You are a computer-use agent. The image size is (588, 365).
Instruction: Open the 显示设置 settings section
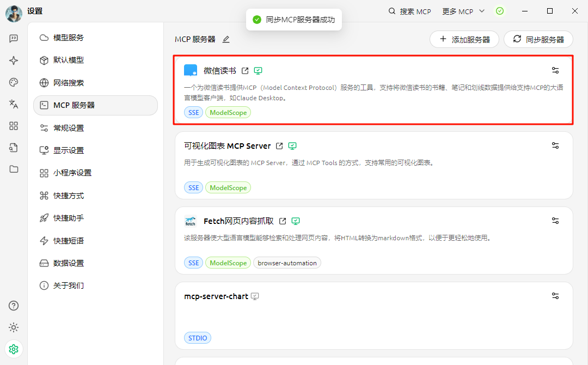(70, 150)
